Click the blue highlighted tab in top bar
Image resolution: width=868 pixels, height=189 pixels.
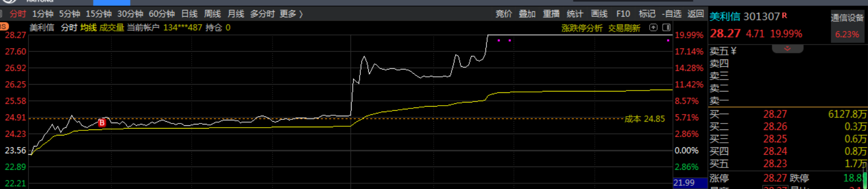pos(112,3)
